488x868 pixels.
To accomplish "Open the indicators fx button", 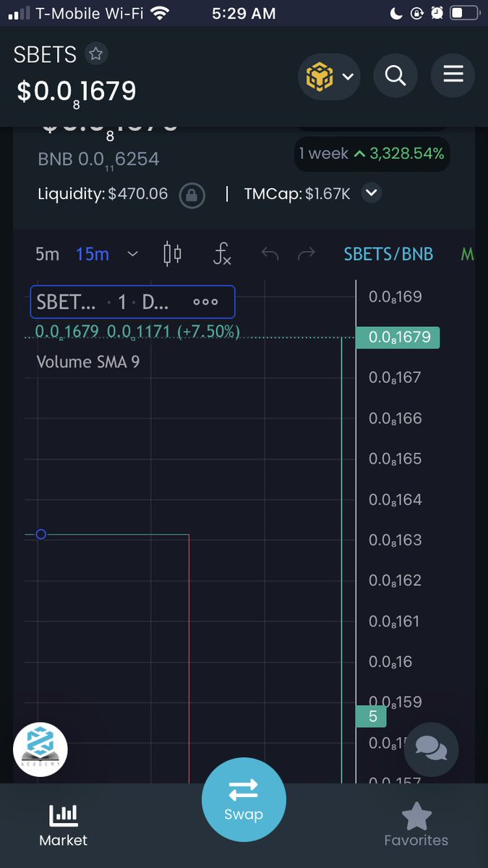I will 222,254.
